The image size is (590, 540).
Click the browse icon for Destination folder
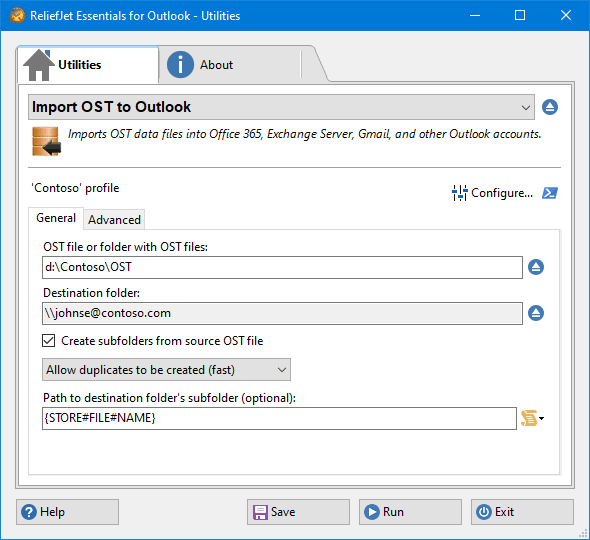[536, 313]
